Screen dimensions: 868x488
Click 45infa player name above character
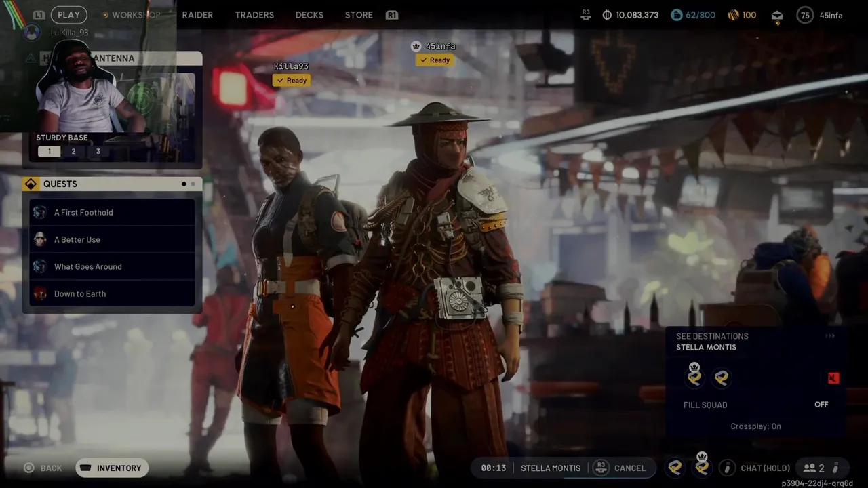(x=441, y=46)
